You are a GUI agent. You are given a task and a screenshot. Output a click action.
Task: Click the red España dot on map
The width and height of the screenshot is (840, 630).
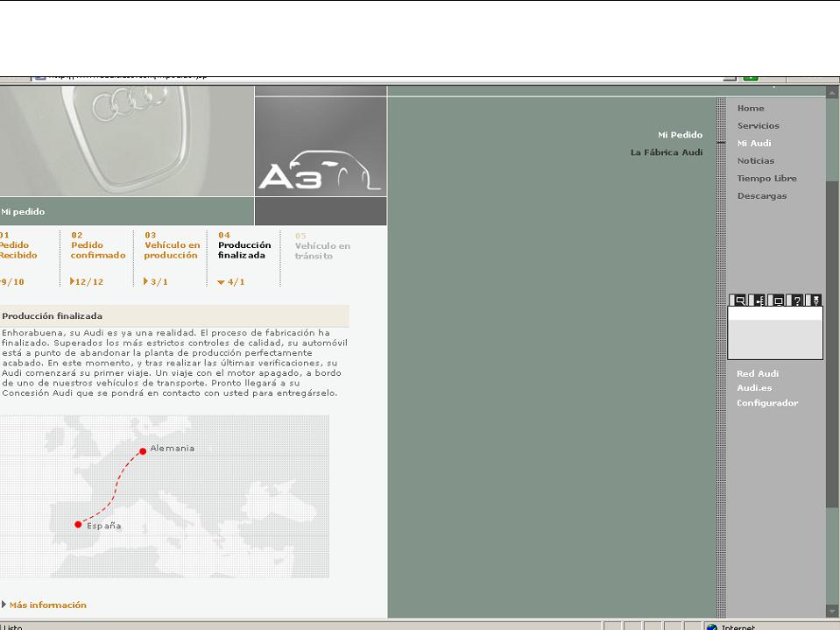(x=78, y=525)
